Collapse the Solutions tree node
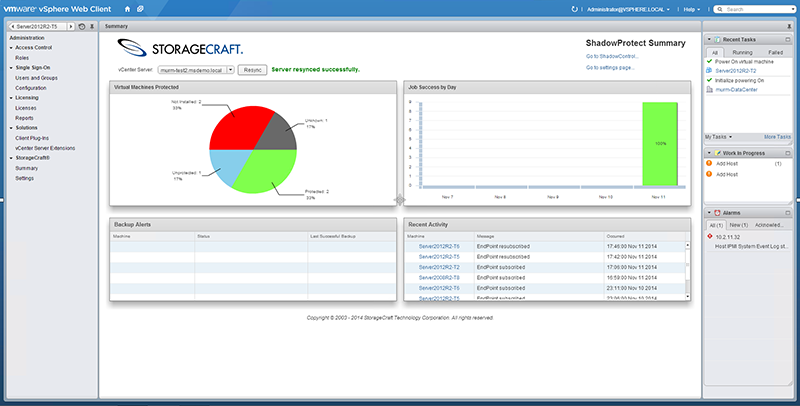The height and width of the screenshot is (406, 800). tap(11, 128)
